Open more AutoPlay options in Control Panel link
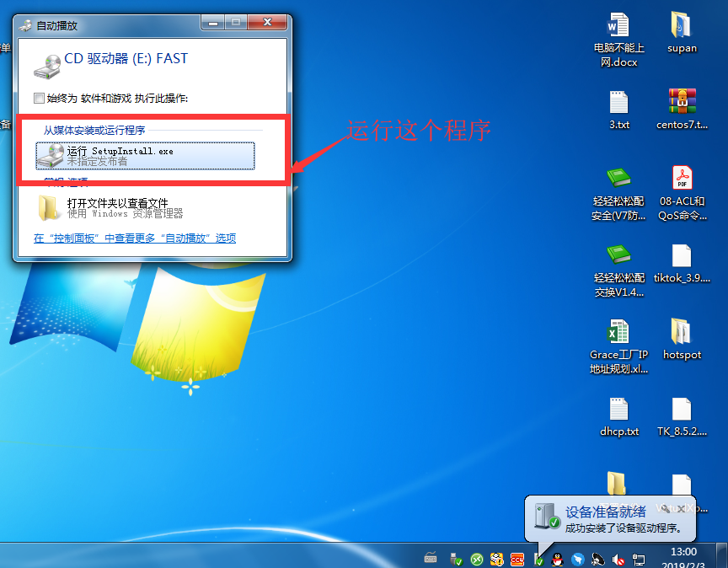 pos(135,238)
